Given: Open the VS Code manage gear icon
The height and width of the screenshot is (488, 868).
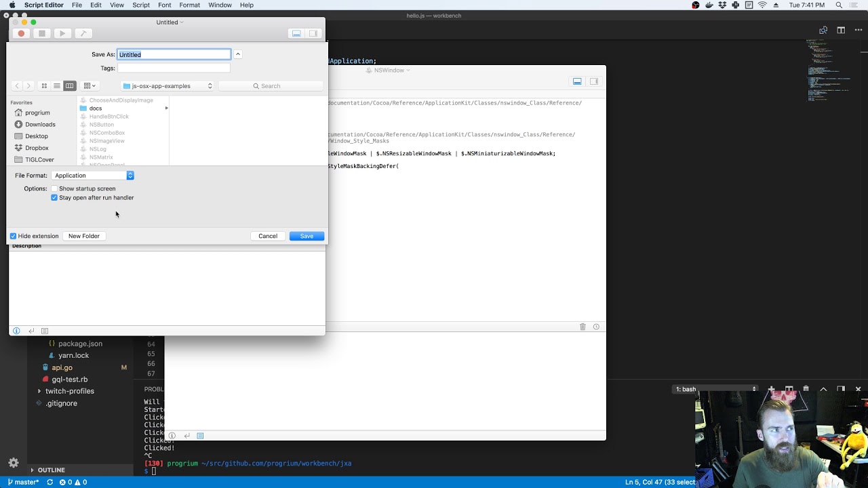Looking at the screenshot, I should coord(14,463).
